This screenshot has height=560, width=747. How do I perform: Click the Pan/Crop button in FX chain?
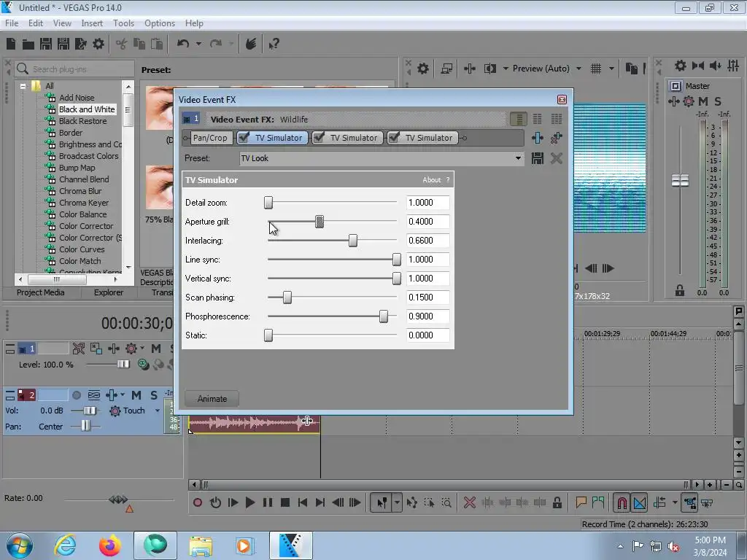[x=210, y=138]
